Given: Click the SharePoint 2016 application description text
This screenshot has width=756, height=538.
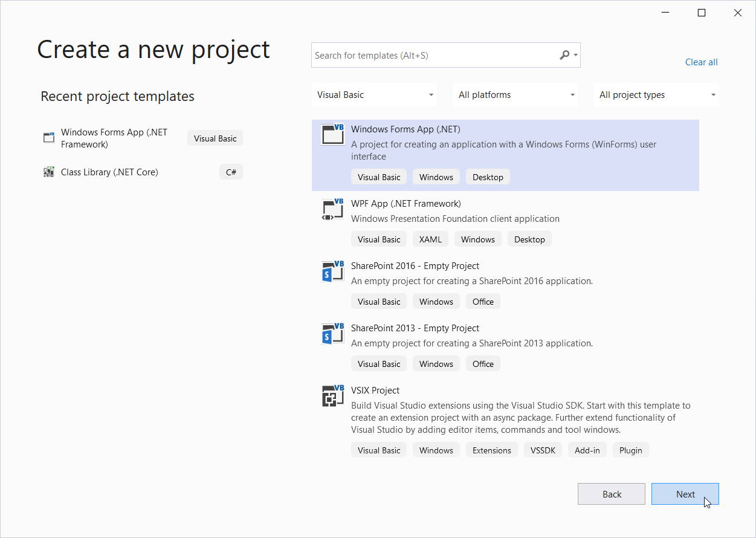Looking at the screenshot, I should pos(472,281).
